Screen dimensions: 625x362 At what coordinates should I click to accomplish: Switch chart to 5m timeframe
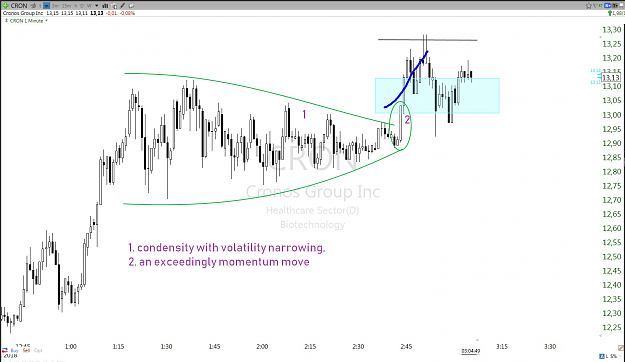tap(55, 6)
